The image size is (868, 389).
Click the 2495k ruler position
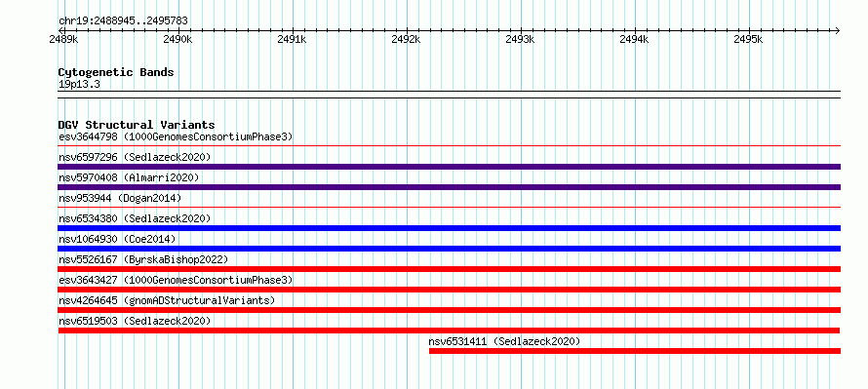(x=748, y=39)
